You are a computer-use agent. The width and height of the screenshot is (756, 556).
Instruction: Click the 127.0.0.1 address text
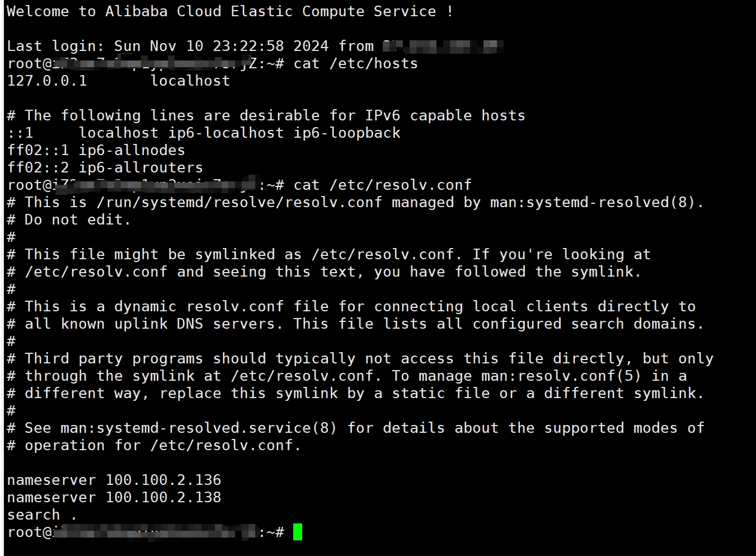coord(47,81)
